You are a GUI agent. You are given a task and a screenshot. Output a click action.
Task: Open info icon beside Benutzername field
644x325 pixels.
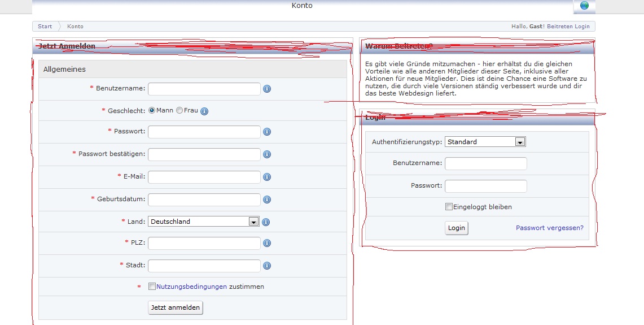267,89
